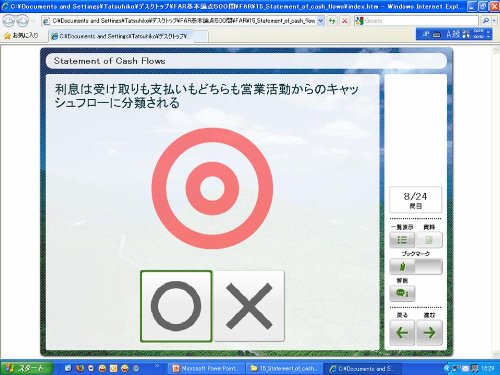
Task: Click the search magnifier button
Action: coord(486,21)
